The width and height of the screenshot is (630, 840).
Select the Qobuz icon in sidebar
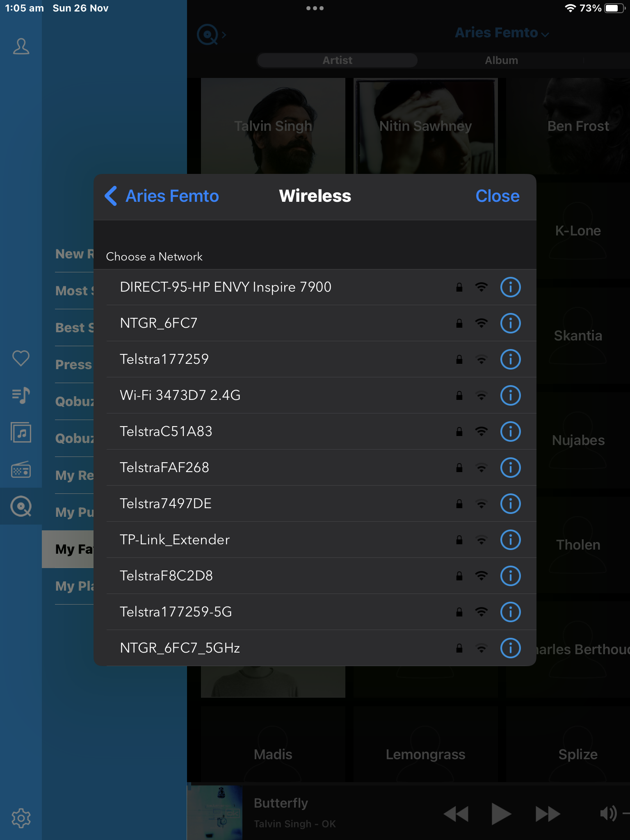click(x=21, y=507)
